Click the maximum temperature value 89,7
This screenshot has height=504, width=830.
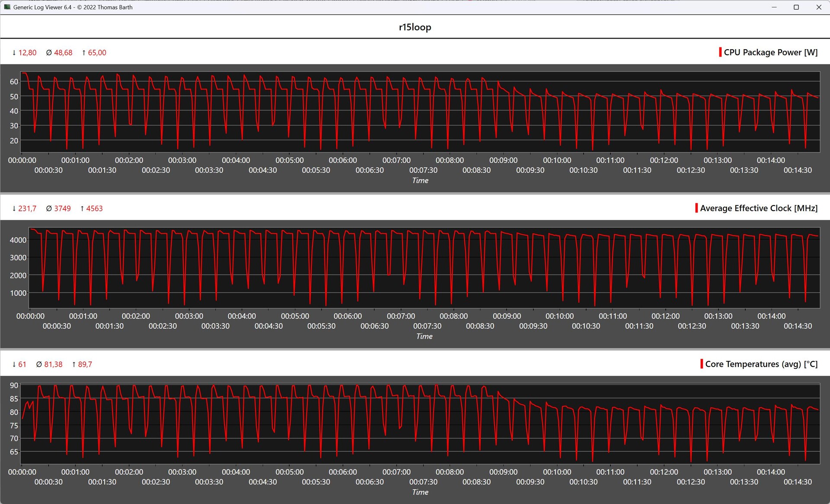coord(85,365)
